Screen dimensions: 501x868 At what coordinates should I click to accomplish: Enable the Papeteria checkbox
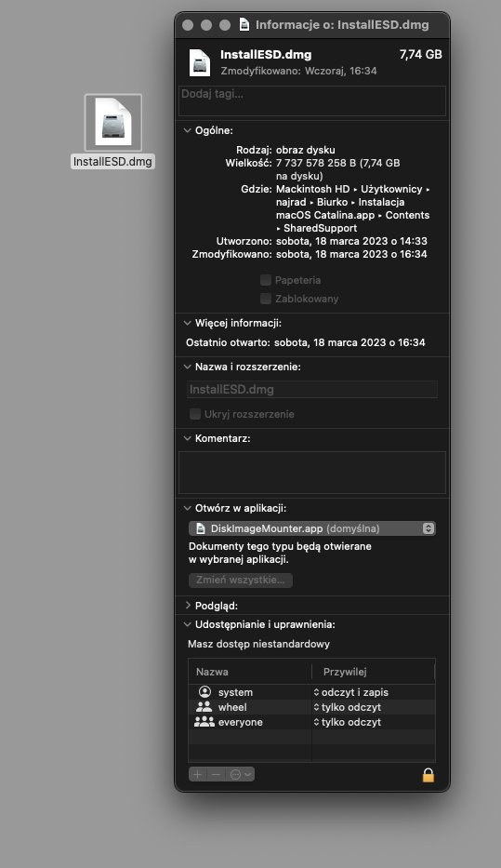tap(266, 280)
